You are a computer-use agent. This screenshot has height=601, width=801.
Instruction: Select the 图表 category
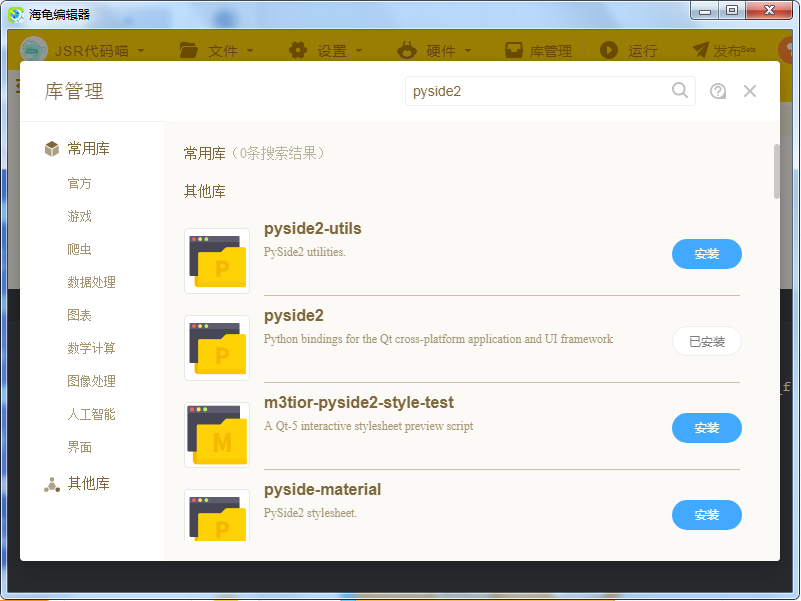tap(79, 315)
